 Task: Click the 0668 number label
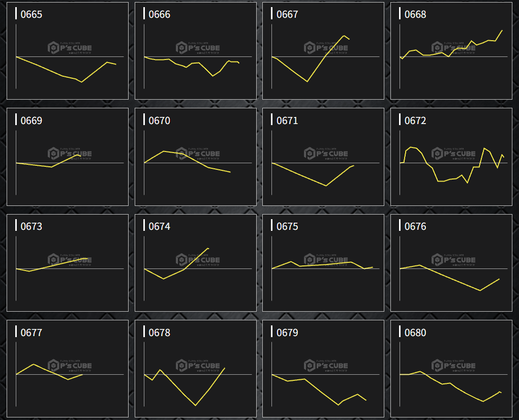pos(415,14)
